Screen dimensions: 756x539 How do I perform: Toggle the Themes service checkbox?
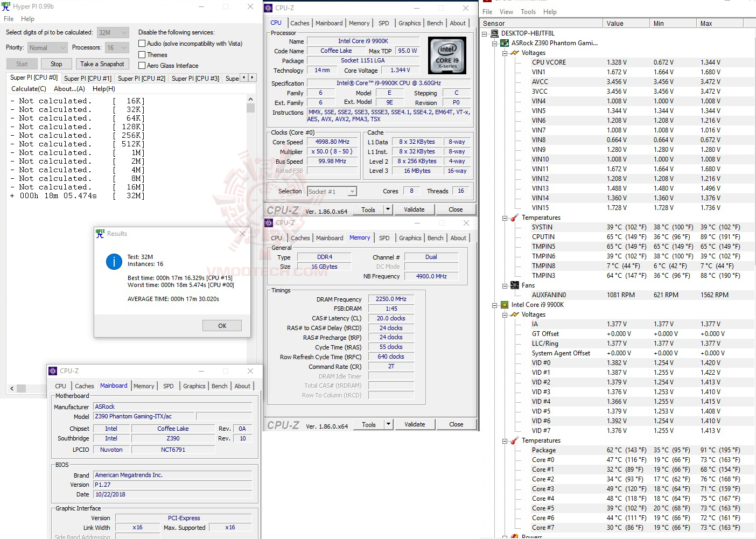[x=142, y=55]
